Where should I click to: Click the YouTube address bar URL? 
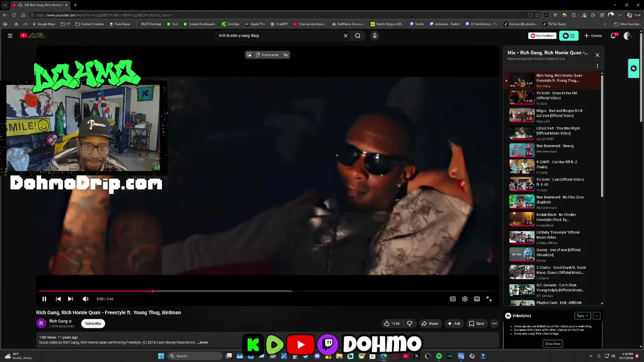105,15
